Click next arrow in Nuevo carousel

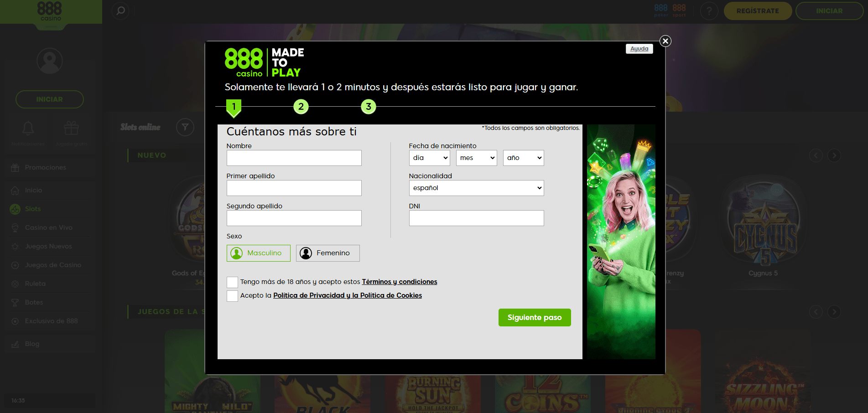pyautogui.click(x=834, y=155)
